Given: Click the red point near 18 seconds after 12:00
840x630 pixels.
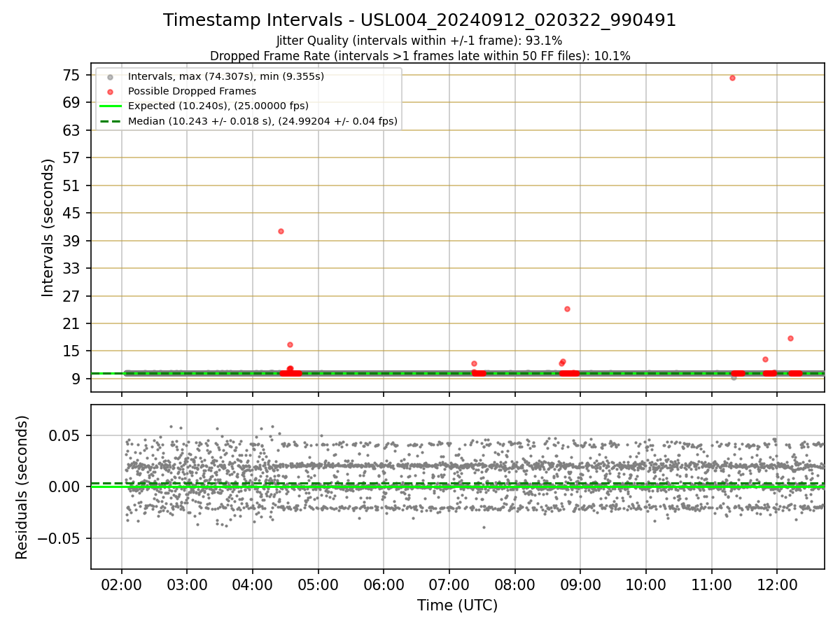Looking at the screenshot, I should click(x=790, y=338).
